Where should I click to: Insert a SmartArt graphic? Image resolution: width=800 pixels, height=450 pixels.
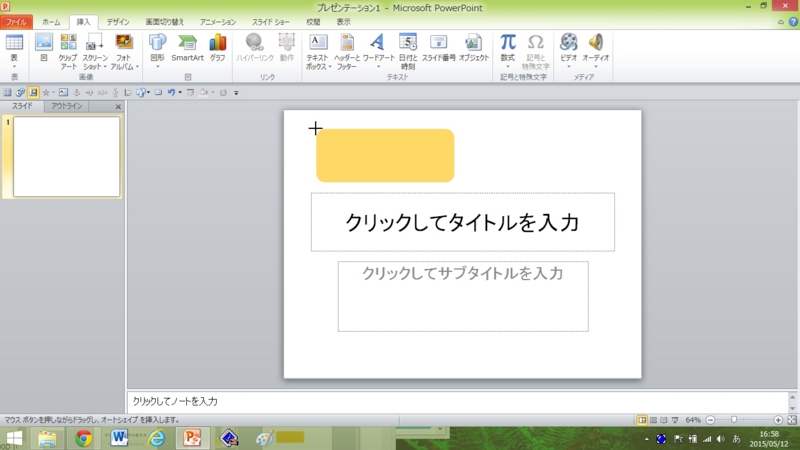click(x=187, y=47)
